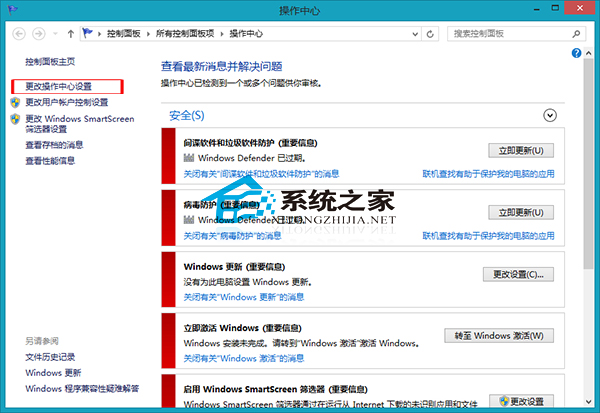Click shield icon beside 更改用户帐户控制设置
Image resolution: width=600 pixels, height=413 pixels.
coord(15,102)
